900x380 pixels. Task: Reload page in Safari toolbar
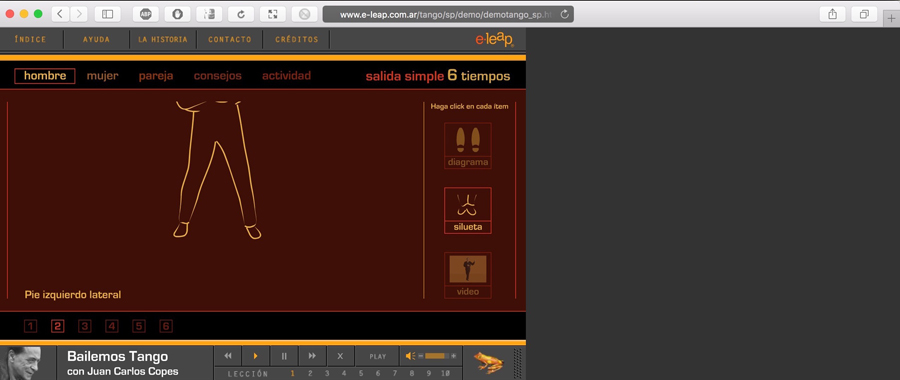(x=241, y=14)
